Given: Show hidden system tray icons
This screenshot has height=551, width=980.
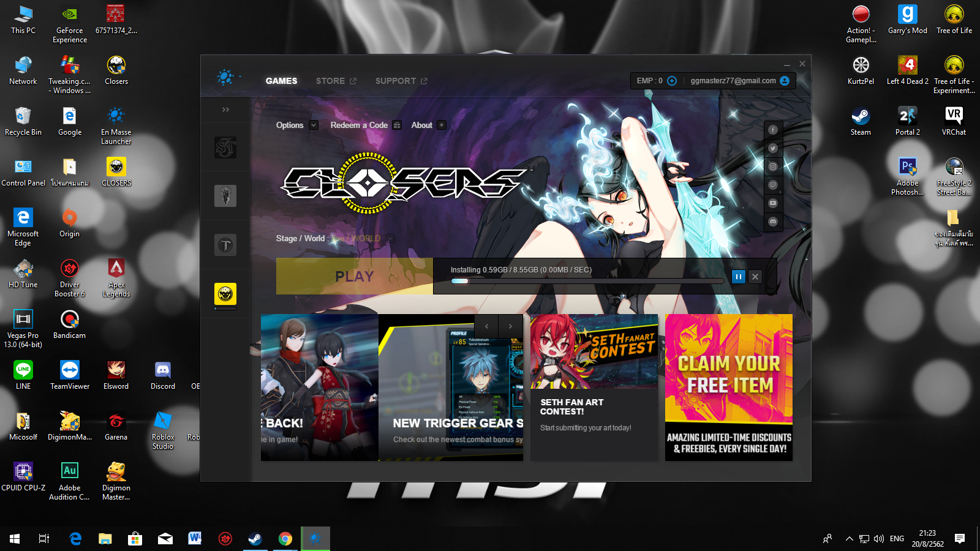Looking at the screenshot, I should (849, 539).
